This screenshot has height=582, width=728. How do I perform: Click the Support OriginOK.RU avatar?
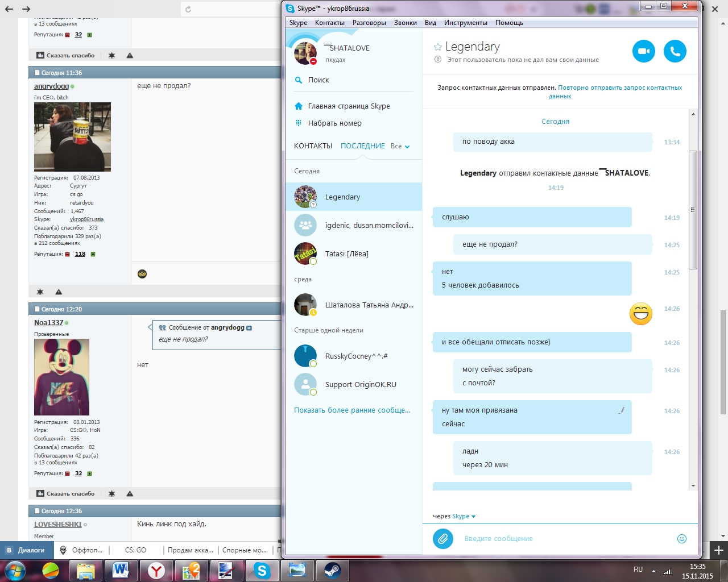(305, 384)
